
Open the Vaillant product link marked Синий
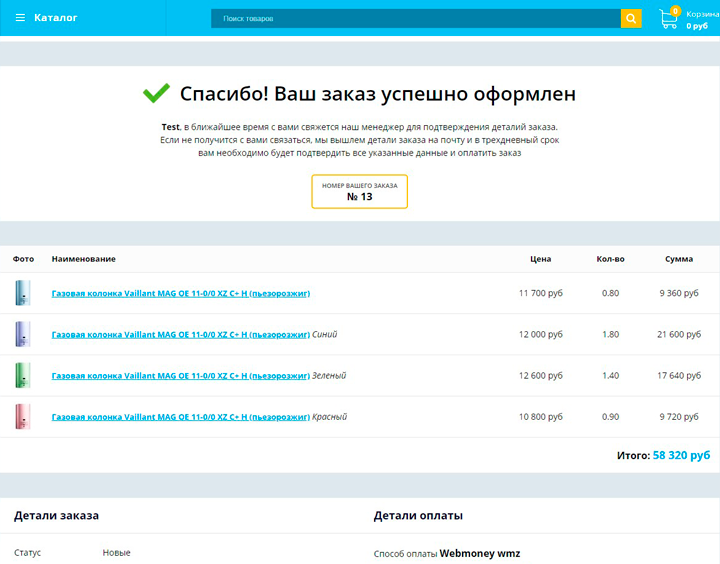pyautogui.click(x=181, y=334)
